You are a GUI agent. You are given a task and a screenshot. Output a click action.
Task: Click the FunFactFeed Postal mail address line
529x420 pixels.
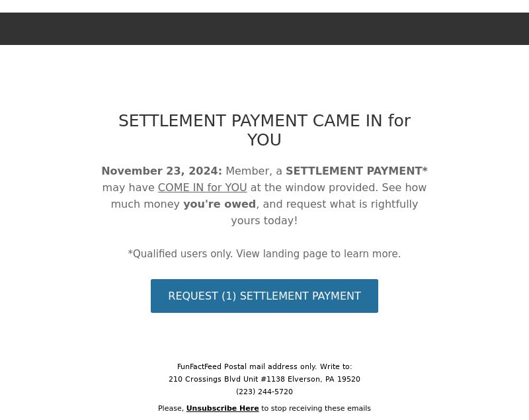(x=264, y=366)
